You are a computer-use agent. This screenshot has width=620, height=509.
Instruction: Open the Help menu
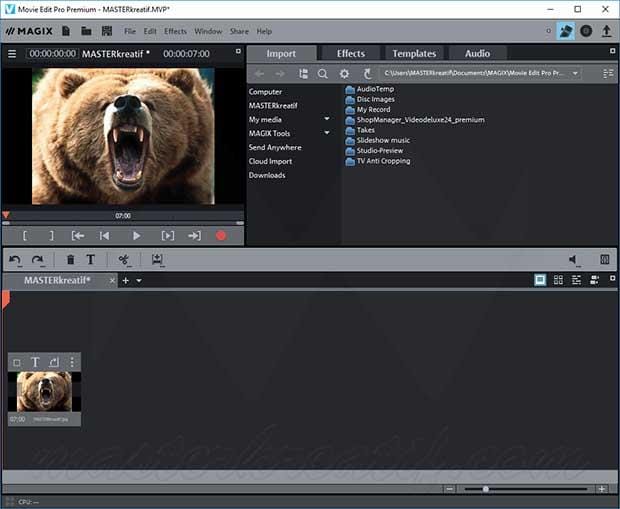click(264, 31)
